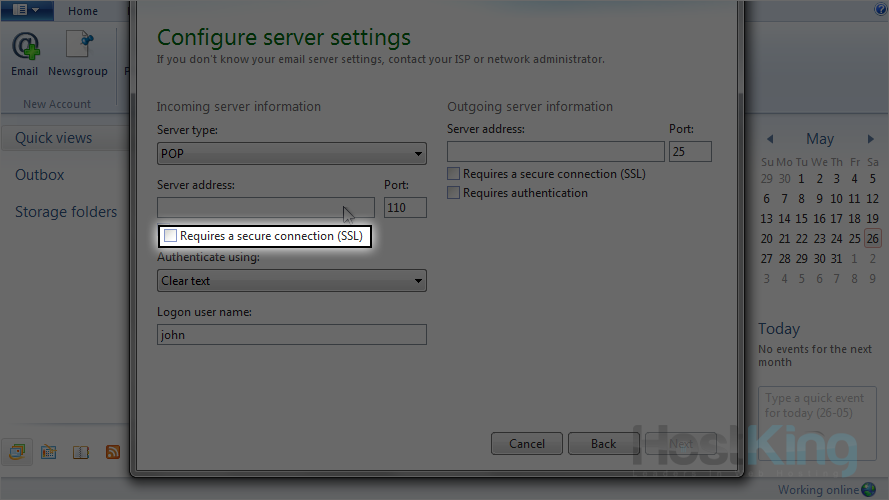The width and height of the screenshot is (889, 500).
Task: Click the incoming Server address field
Action: click(x=265, y=207)
